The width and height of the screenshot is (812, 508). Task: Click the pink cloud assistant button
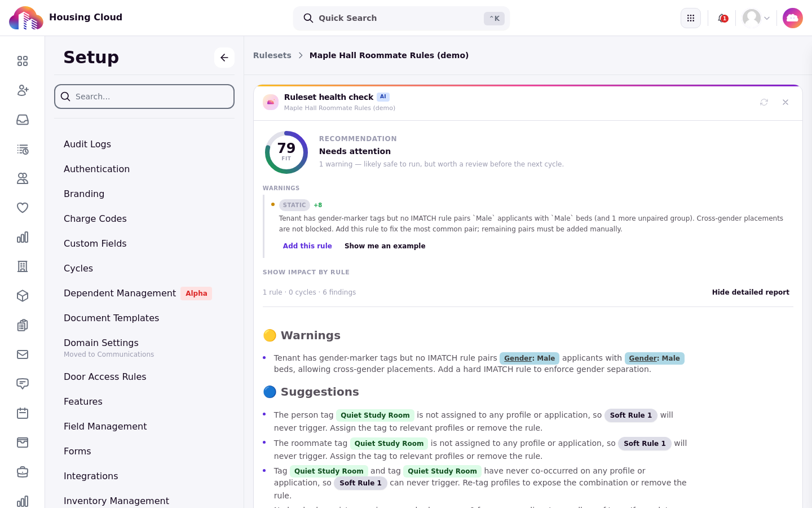(x=793, y=18)
